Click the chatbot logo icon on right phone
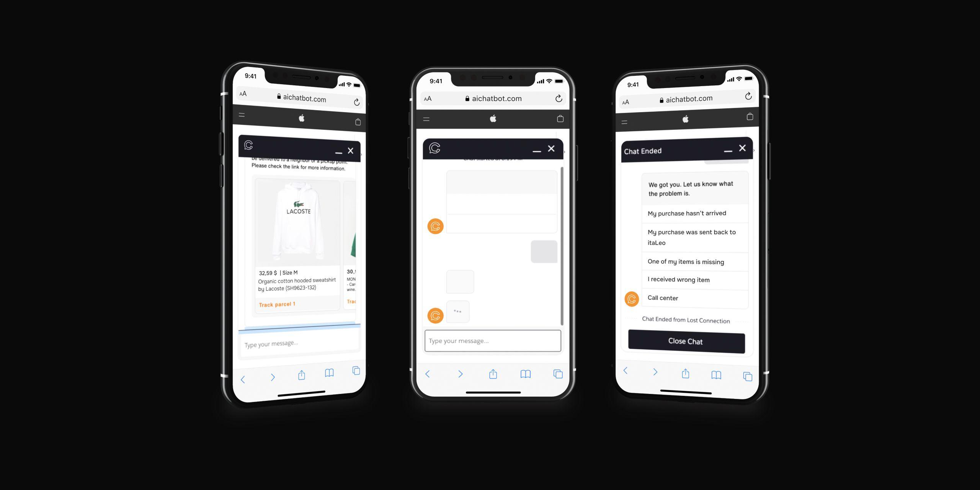This screenshot has height=490, width=980. [x=631, y=299]
